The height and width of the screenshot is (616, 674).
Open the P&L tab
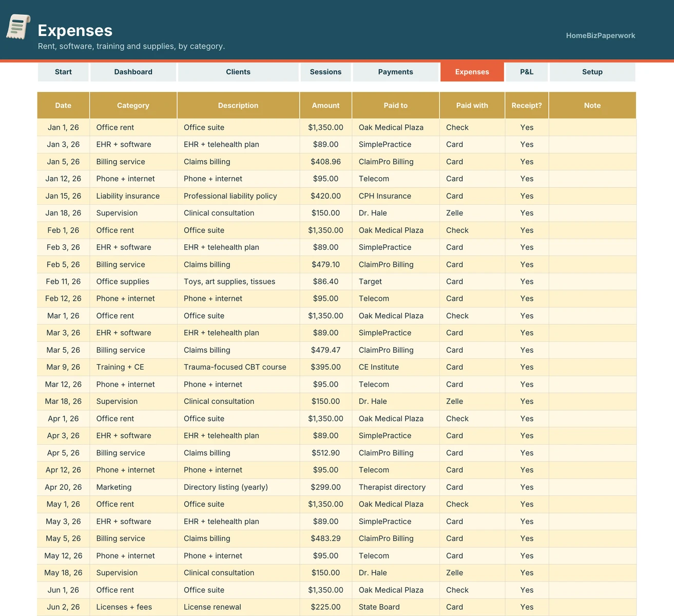coord(527,72)
